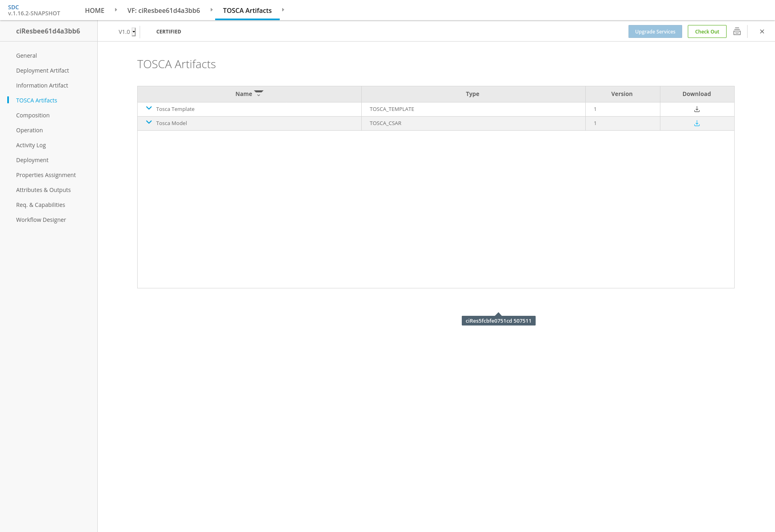Open the Deployment Artifact menu item
Viewport: 775px width, 532px height.
click(x=42, y=71)
